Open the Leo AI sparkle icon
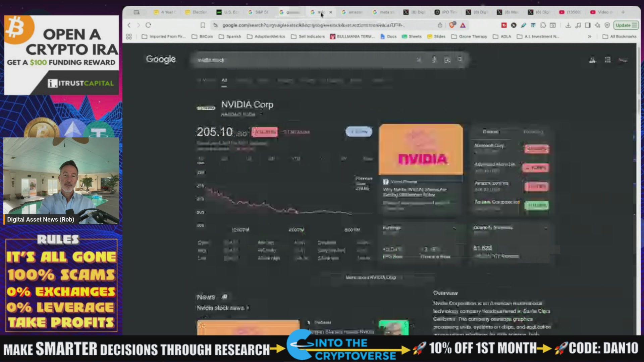This screenshot has height=362, width=644. coord(597,25)
